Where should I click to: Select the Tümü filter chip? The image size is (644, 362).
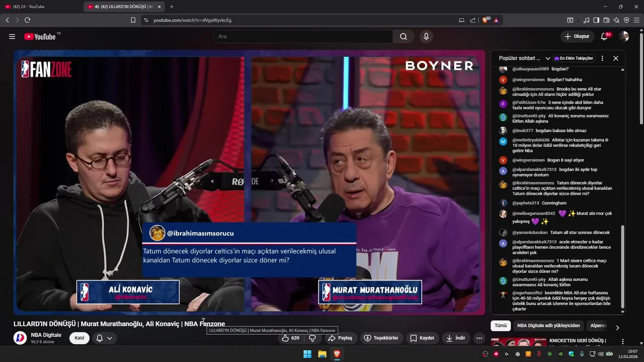tap(501, 326)
